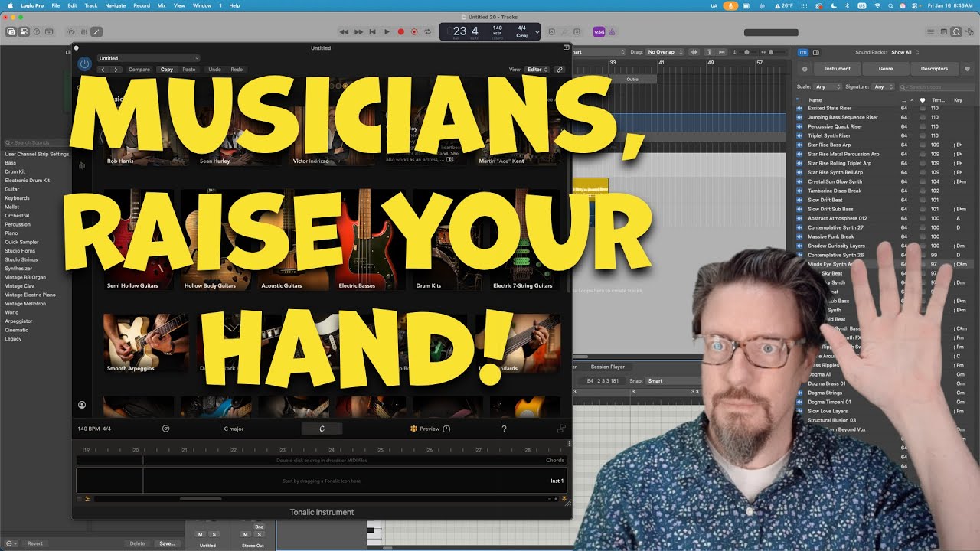Click Redo in plugin header
Viewport: 980px width, 551px height.
click(237, 70)
